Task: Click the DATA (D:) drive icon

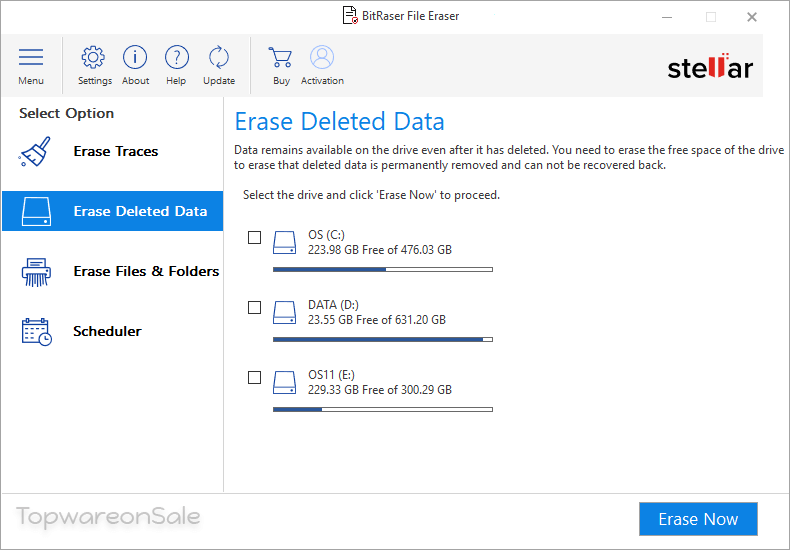Action: [x=284, y=312]
